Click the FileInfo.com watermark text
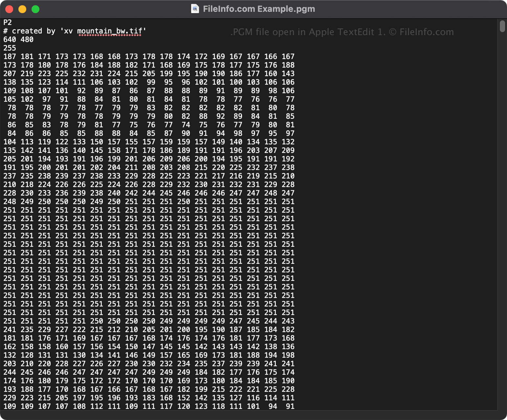 (342, 32)
